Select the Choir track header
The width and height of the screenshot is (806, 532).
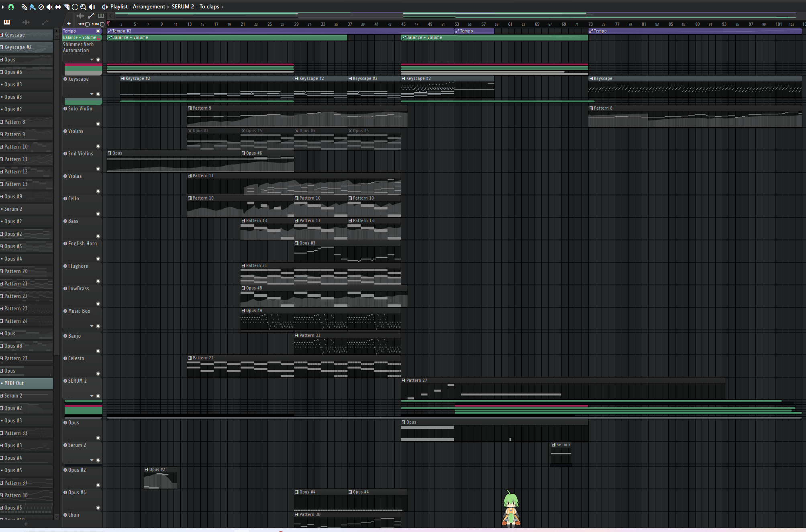(82, 520)
